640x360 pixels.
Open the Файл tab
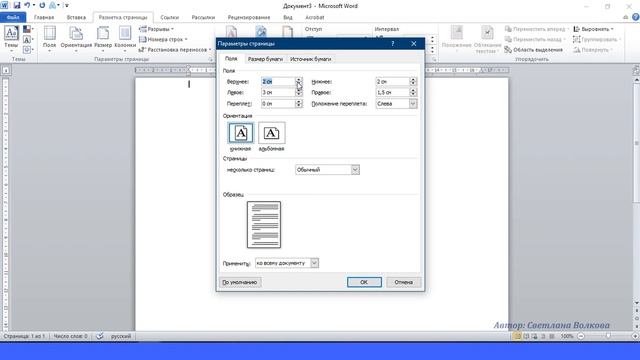[x=13, y=18]
